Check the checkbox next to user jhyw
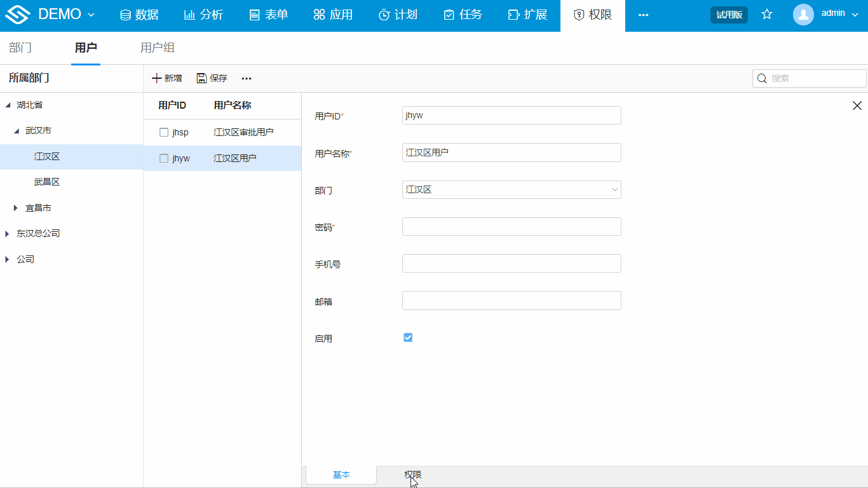The height and width of the screenshot is (488, 868). pos(163,158)
